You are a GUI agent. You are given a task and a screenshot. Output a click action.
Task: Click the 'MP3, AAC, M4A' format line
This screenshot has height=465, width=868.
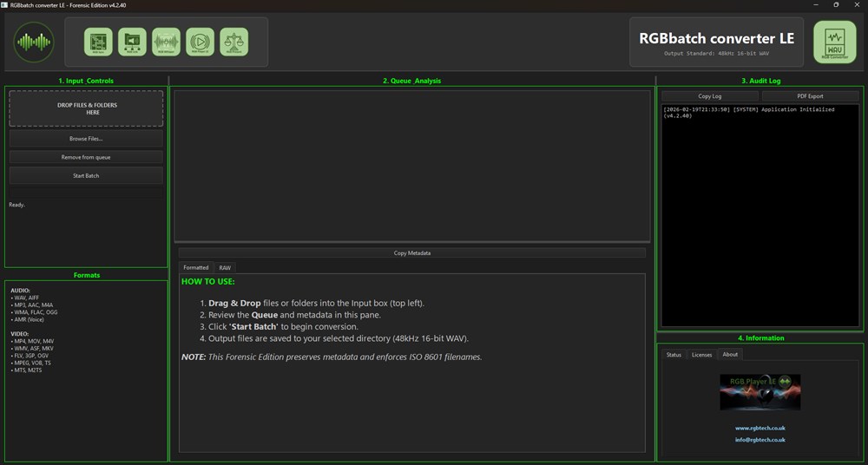(x=31, y=305)
